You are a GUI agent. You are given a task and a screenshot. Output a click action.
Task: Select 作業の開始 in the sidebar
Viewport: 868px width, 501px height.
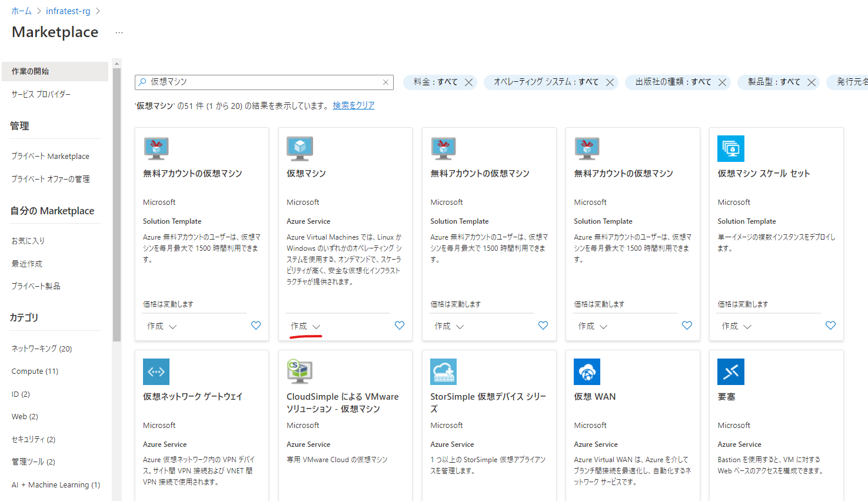pyautogui.click(x=55, y=71)
